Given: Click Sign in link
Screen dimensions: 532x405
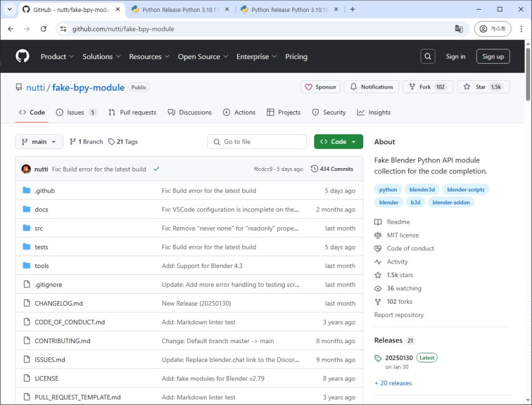Looking at the screenshot, I should [x=455, y=56].
